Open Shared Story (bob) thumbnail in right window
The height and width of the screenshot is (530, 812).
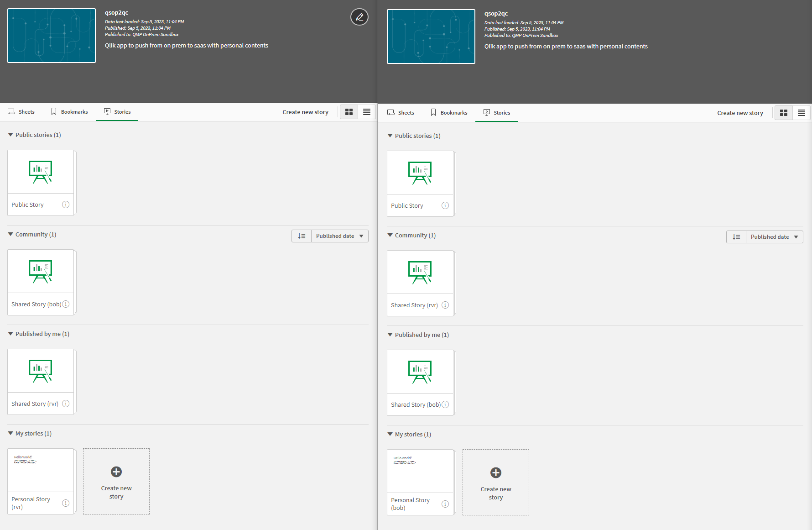[420, 372]
